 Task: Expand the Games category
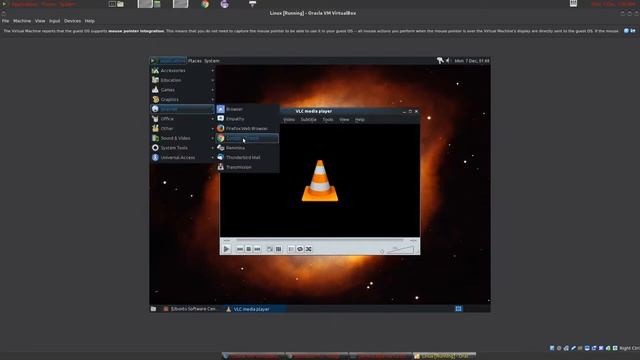point(182,89)
